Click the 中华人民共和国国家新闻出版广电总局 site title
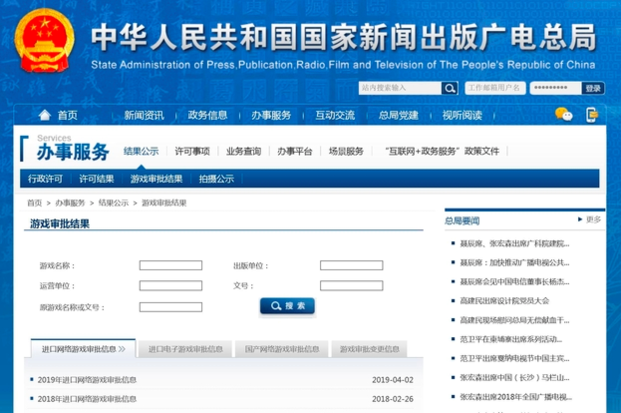The width and height of the screenshot is (621, 413). (x=344, y=38)
